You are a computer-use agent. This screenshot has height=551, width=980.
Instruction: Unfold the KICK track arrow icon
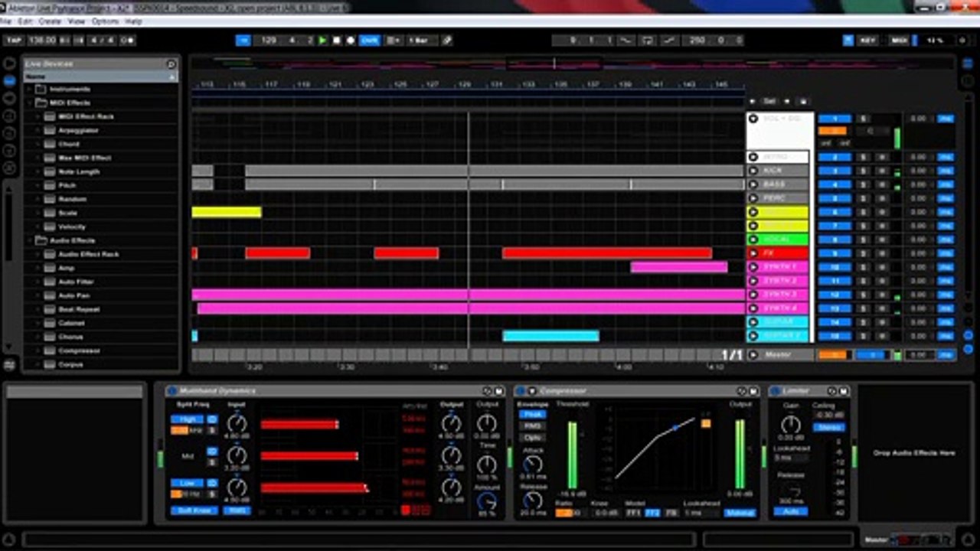753,171
